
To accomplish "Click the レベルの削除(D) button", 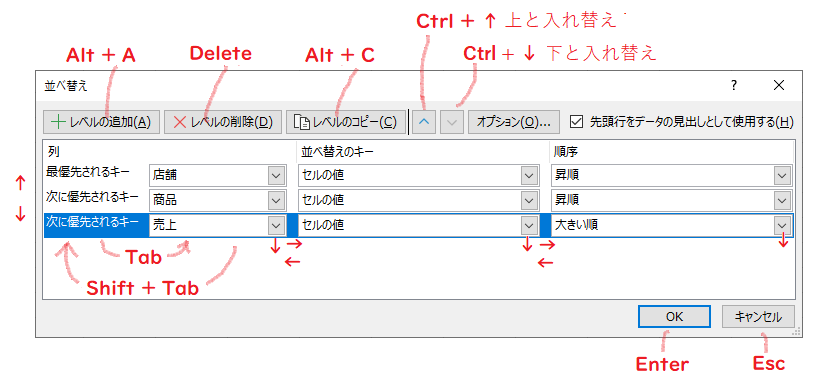I will pyautogui.click(x=223, y=122).
